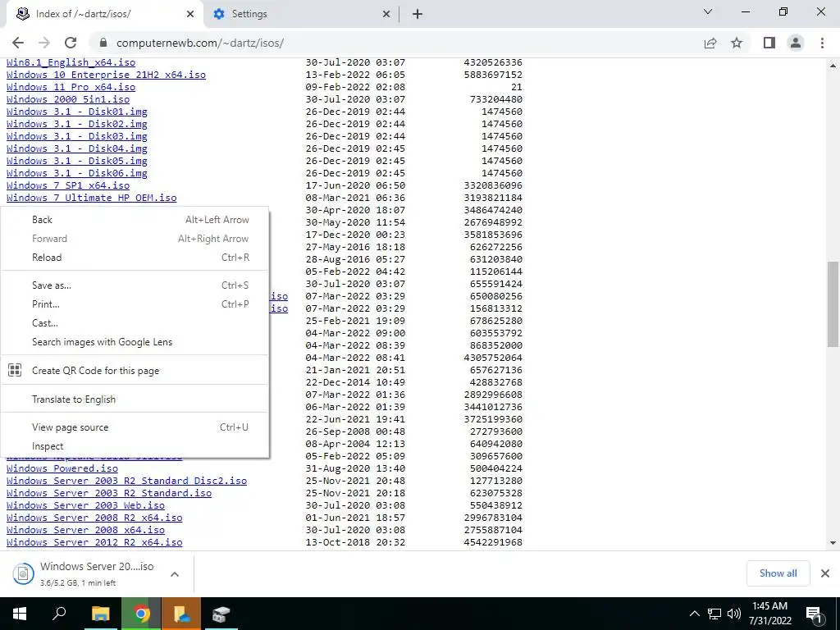Open Windows 3.1 - Disk01.img link
Image resolution: width=840 pixels, height=630 pixels.
[x=76, y=112]
